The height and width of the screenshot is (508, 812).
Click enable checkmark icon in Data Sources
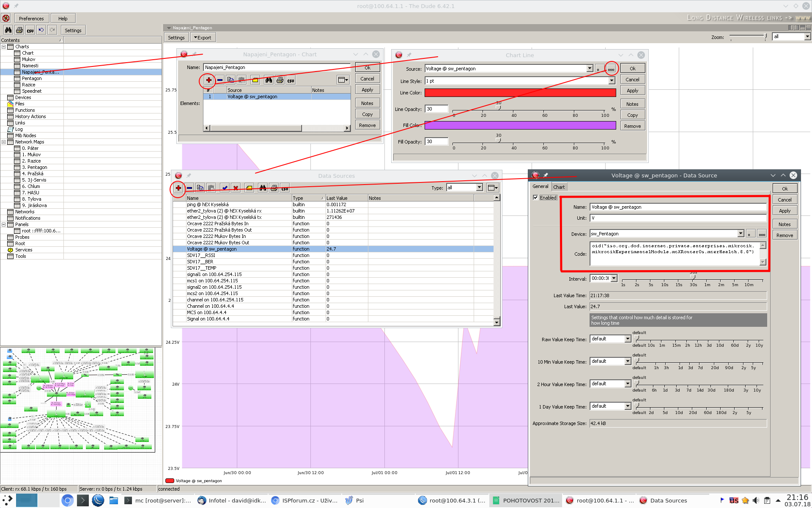point(225,188)
